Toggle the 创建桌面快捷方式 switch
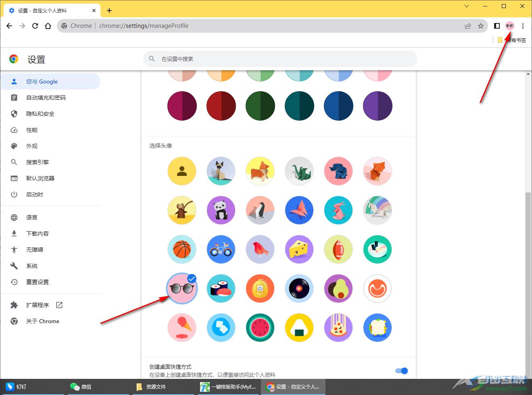532x395 pixels. 402,371
